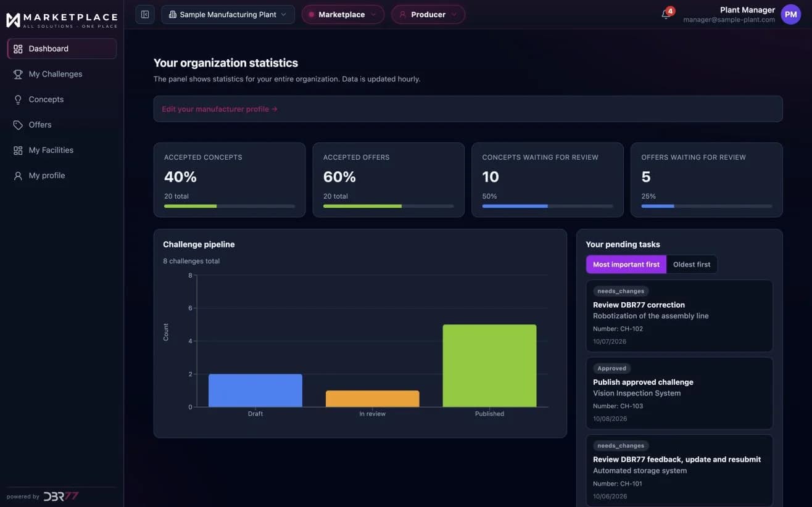The width and height of the screenshot is (812, 507).
Task: Click the Plant Manager account name
Action: click(x=747, y=10)
